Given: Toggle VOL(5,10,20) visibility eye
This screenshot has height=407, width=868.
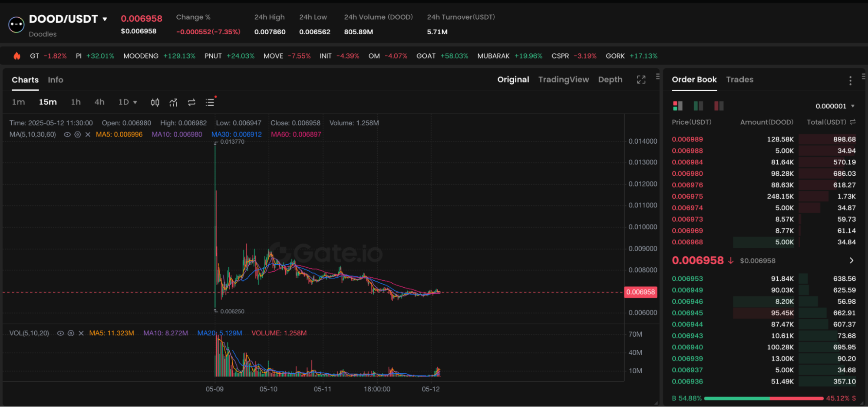Looking at the screenshot, I should click(60, 333).
